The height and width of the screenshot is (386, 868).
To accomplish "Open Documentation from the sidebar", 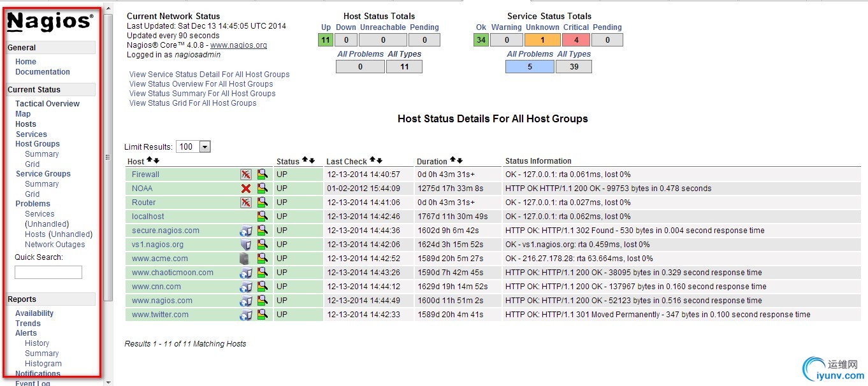I will [43, 72].
